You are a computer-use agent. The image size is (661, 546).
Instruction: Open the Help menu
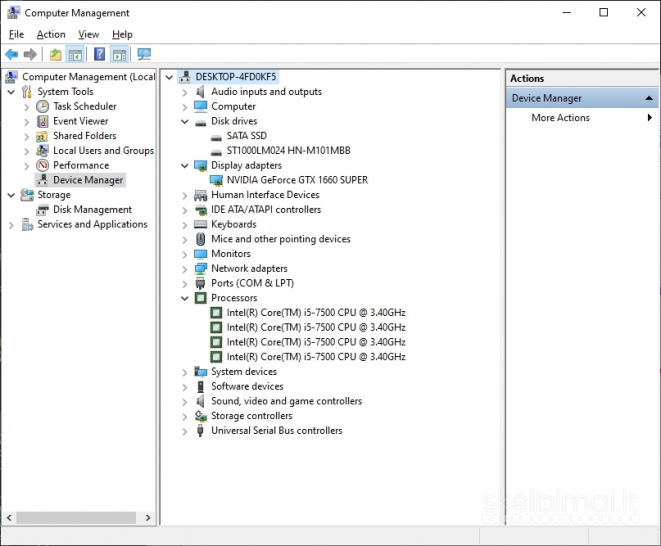point(122,35)
